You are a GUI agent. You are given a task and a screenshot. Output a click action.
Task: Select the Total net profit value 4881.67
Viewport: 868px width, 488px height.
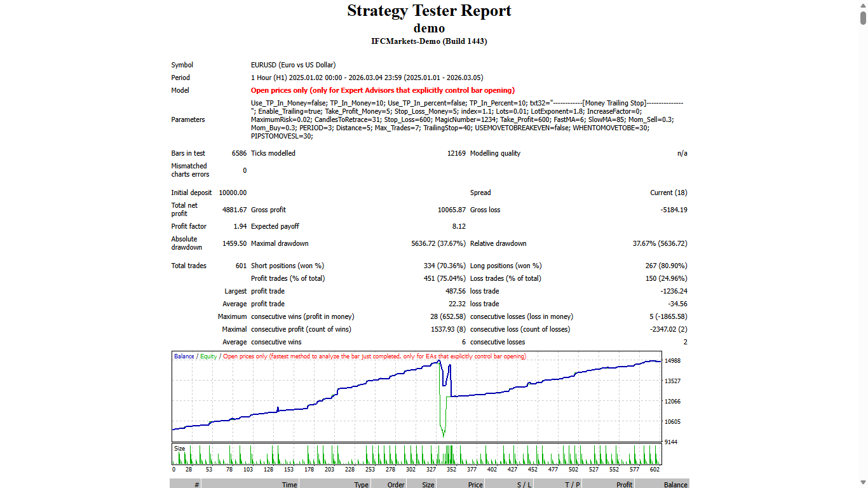pyautogui.click(x=235, y=209)
